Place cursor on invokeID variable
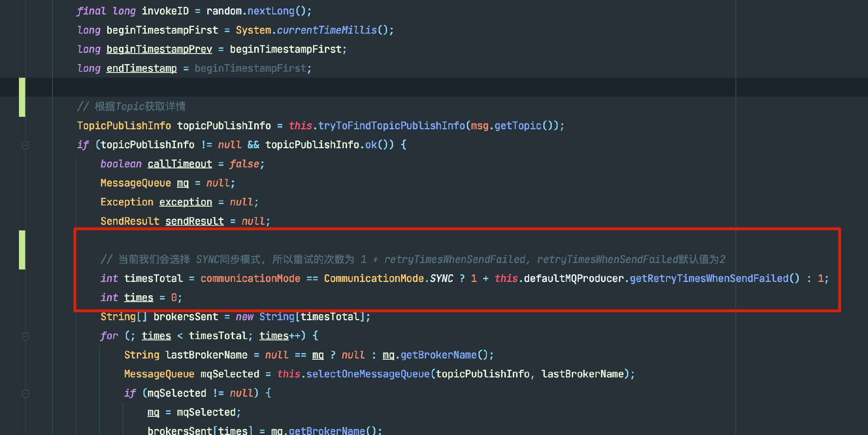 [x=165, y=11]
